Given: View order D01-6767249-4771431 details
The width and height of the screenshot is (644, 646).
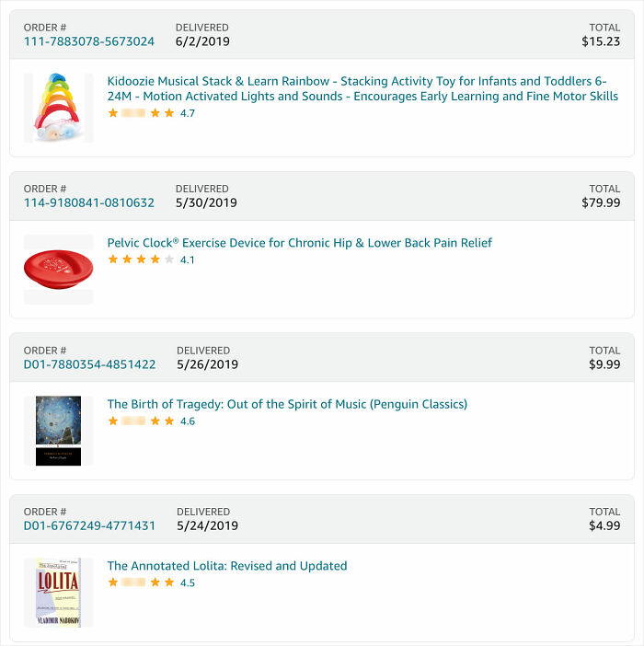Looking at the screenshot, I should click(89, 526).
